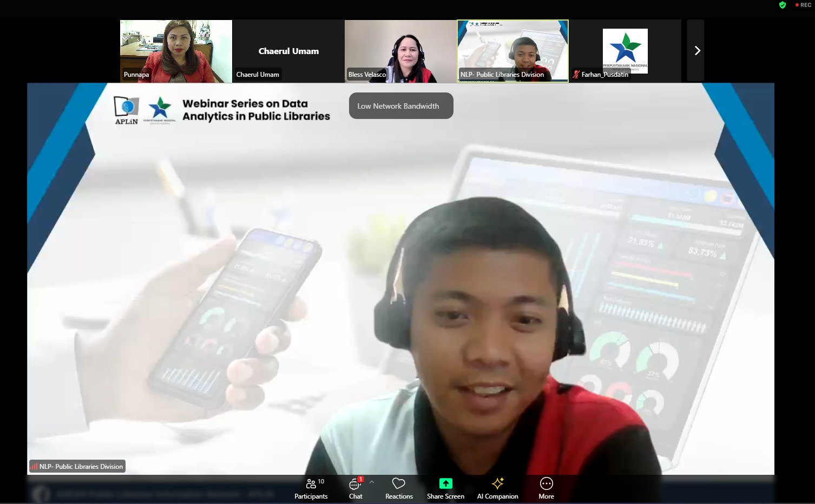Click the Low Network Bandwidth notification
Viewport: 815px width, 504px height.
coord(401,106)
